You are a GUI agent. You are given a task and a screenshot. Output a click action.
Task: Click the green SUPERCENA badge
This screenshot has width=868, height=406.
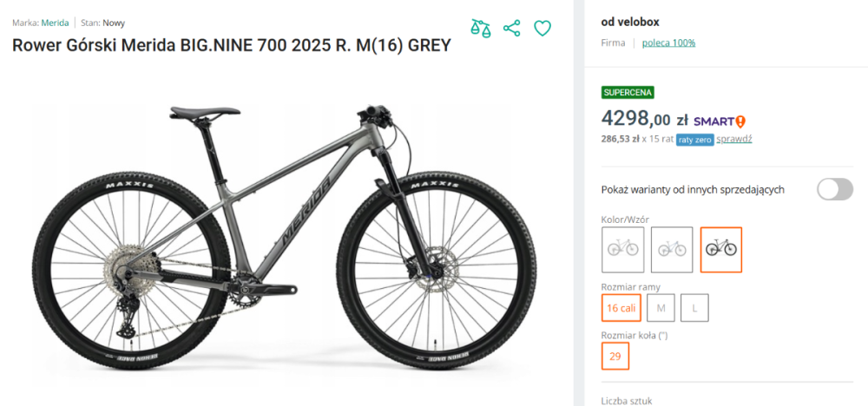click(628, 93)
